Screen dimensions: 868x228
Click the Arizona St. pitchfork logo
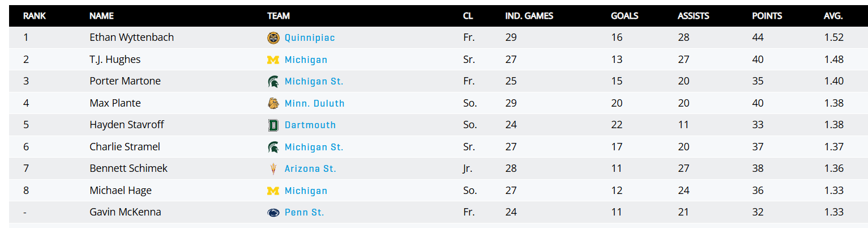273,169
